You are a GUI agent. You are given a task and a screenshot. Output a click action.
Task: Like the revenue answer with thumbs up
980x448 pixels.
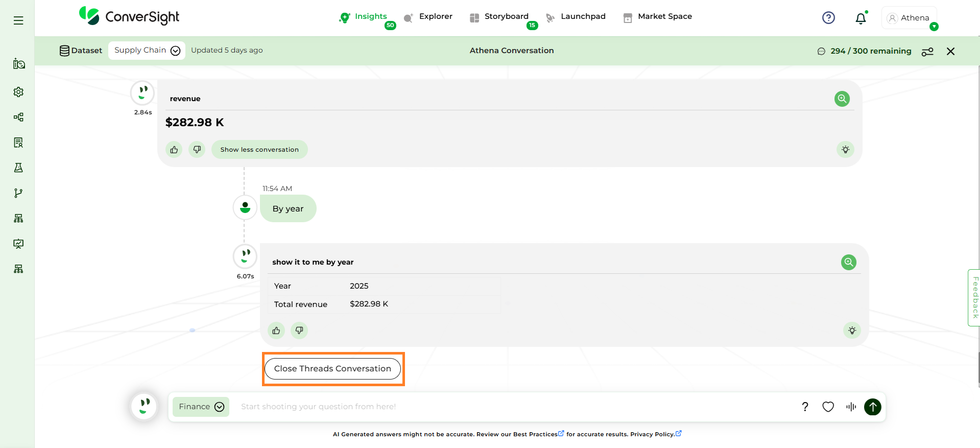pos(174,150)
